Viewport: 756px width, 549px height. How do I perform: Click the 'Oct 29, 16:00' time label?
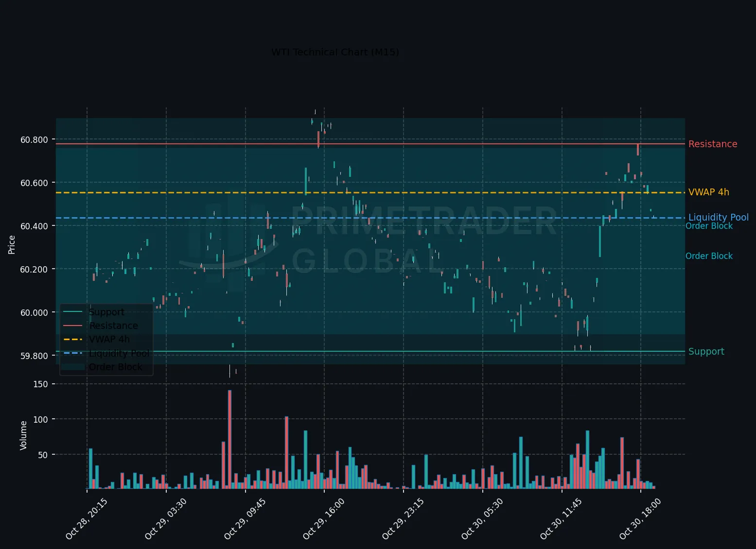(x=324, y=519)
